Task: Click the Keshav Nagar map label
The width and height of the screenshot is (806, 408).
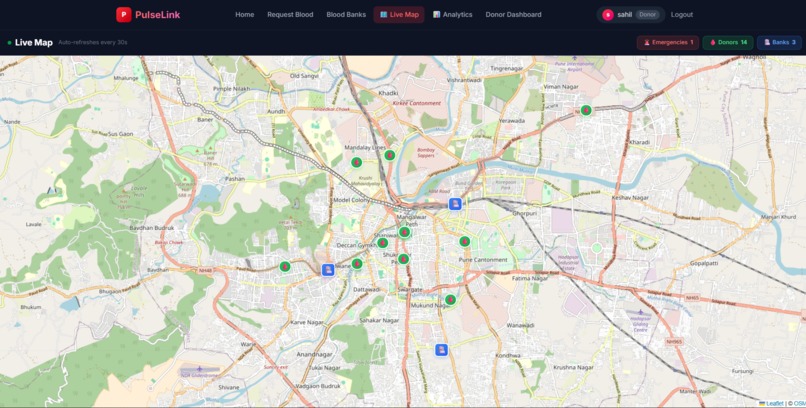Action: pyautogui.click(x=629, y=197)
